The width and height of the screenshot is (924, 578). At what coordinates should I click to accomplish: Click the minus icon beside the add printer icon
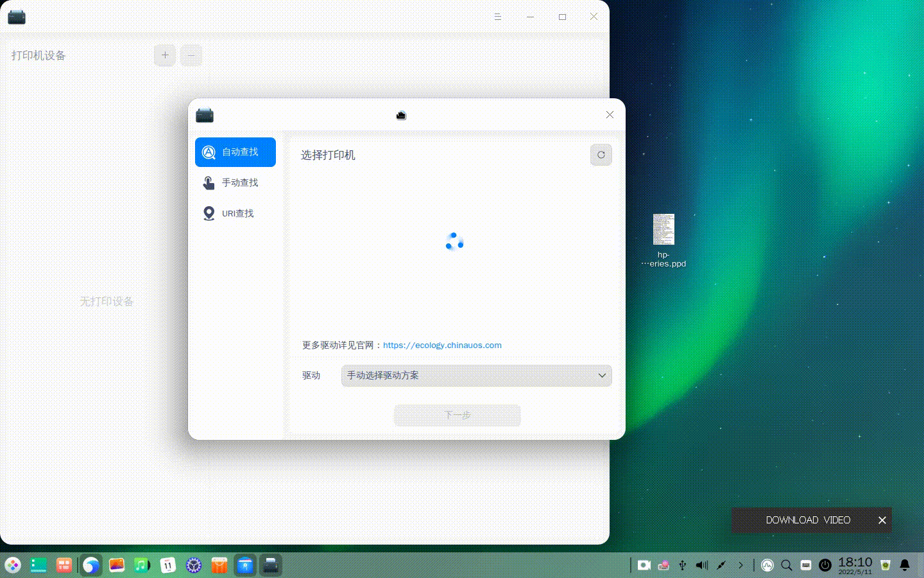tap(191, 55)
